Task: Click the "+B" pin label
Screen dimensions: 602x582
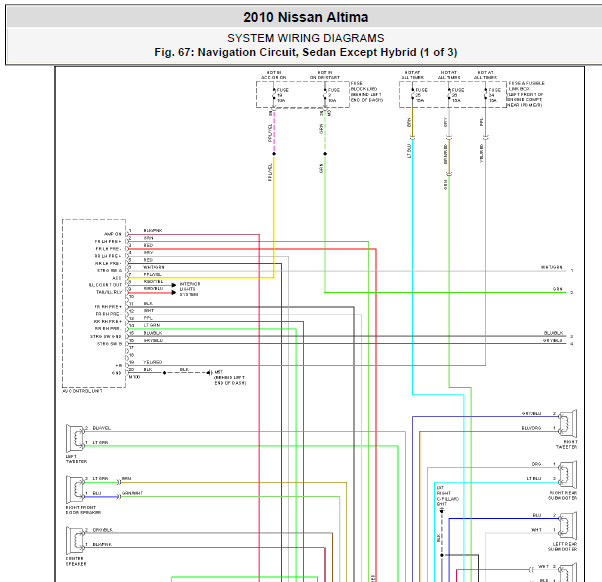Action: (119, 365)
